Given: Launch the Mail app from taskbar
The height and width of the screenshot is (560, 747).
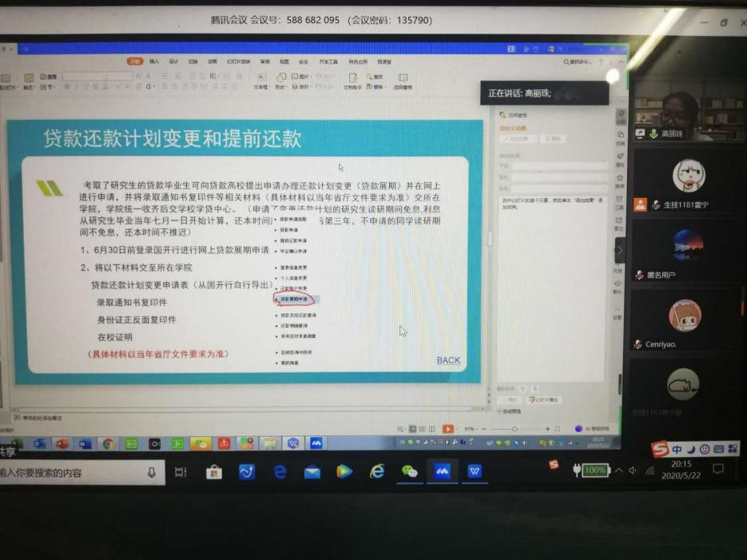Looking at the screenshot, I should coord(312,472).
